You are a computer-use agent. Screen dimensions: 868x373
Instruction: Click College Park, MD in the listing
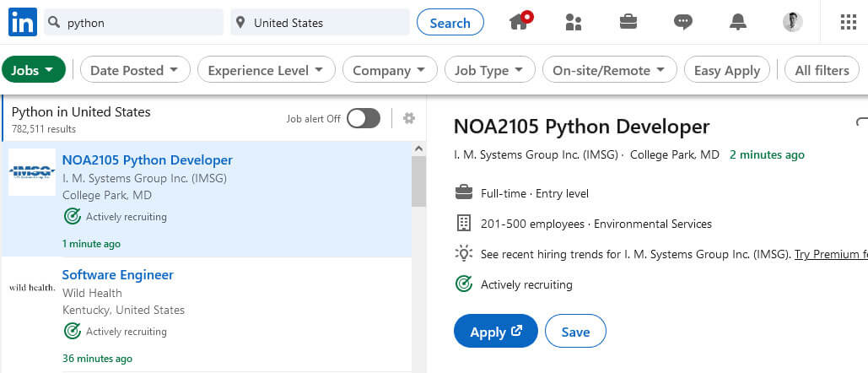point(107,195)
